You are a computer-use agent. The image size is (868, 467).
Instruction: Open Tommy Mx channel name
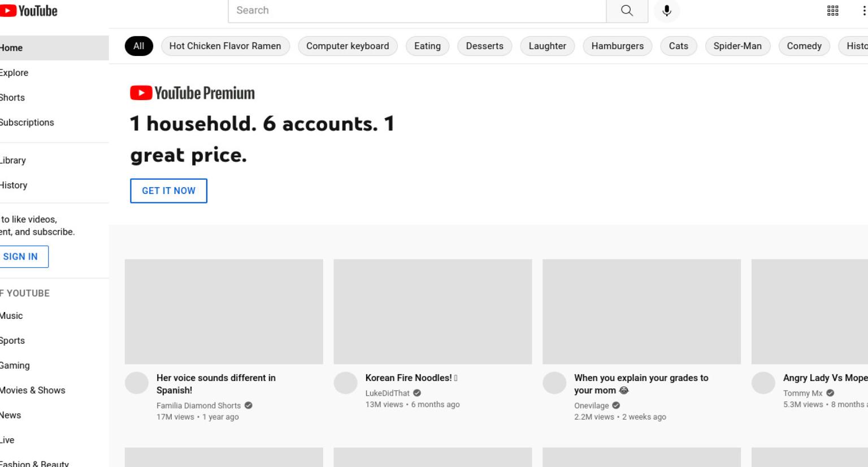802,393
